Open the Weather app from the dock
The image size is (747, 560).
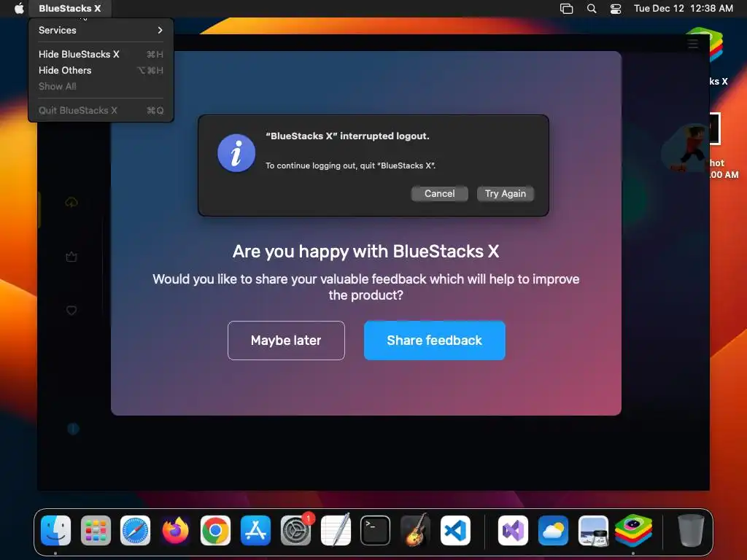coord(553,530)
